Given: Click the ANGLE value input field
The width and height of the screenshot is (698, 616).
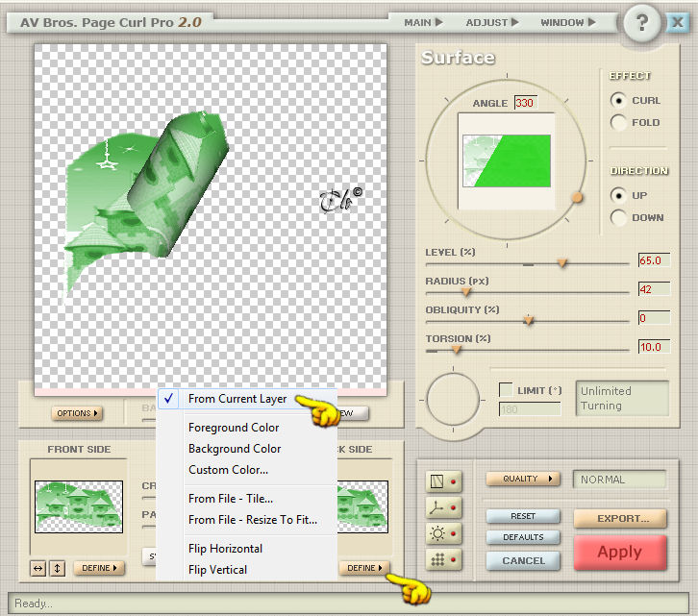Looking at the screenshot, I should pos(526,103).
